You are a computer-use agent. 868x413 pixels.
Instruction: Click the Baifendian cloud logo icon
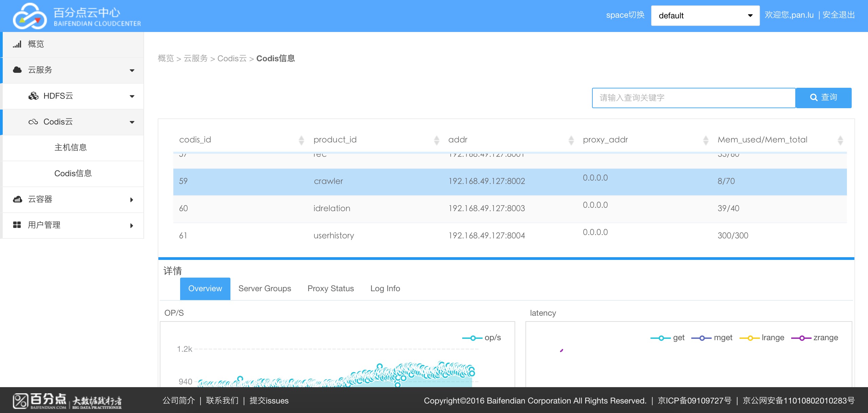point(30,16)
